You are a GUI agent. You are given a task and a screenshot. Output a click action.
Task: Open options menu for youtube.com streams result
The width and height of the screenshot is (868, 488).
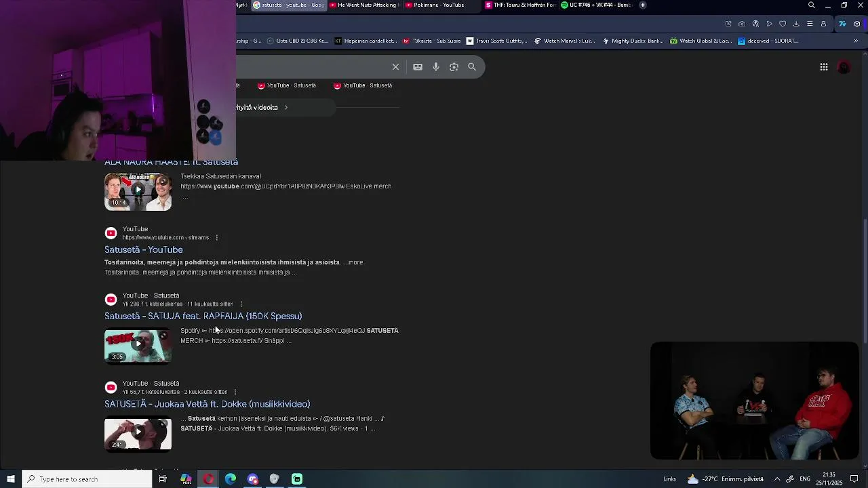[217, 238]
